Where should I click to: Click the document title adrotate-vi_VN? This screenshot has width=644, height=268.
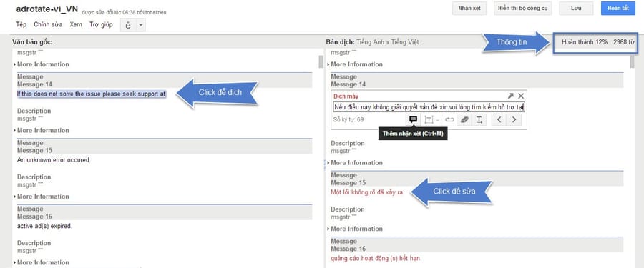tap(47, 9)
